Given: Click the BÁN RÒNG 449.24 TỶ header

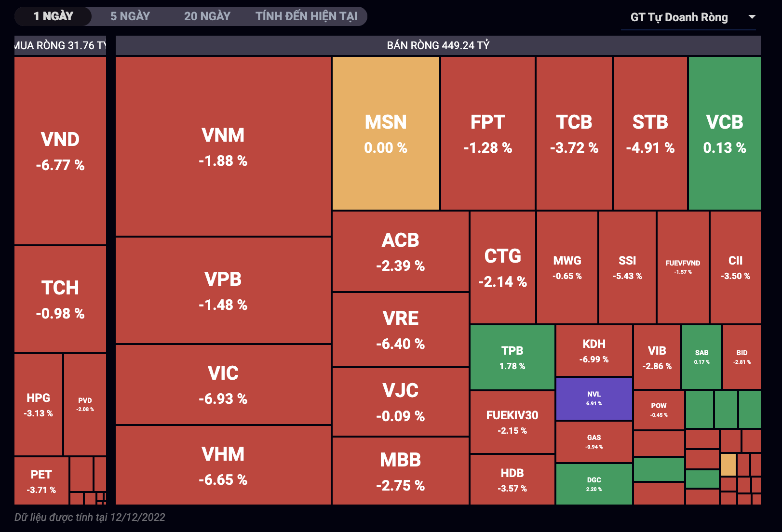Looking at the screenshot, I should coord(438,45).
